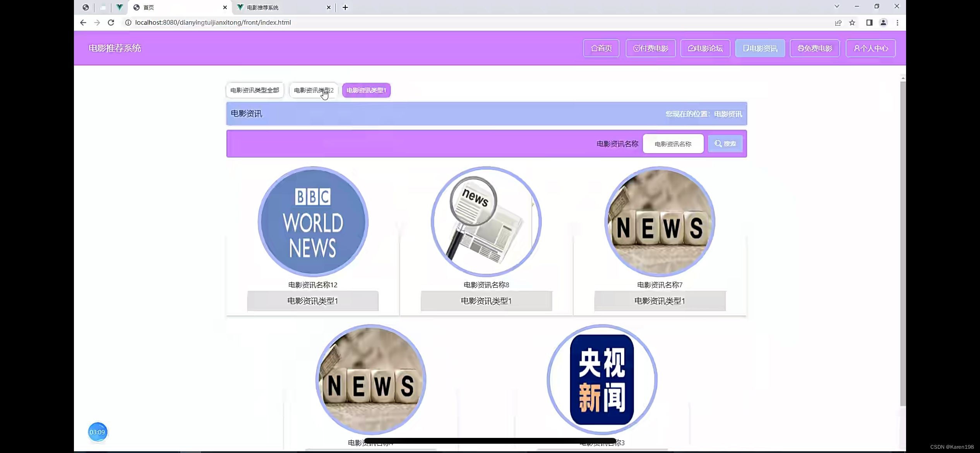Open a new tab with plus icon
Image resolution: width=980 pixels, height=453 pixels.
click(x=345, y=7)
